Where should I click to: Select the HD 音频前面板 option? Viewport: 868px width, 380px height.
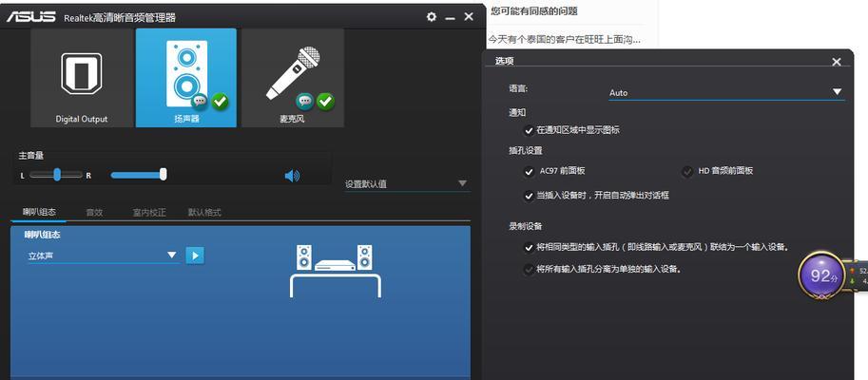coord(687,171)
